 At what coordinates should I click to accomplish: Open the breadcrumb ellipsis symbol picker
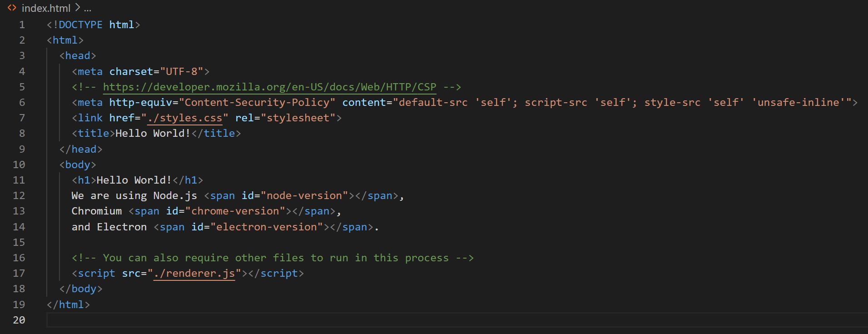tap(88, 8)
